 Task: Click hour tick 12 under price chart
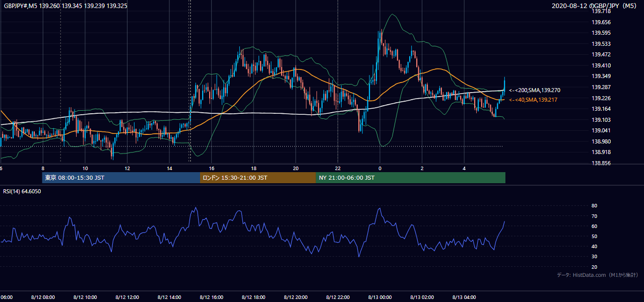127,169
